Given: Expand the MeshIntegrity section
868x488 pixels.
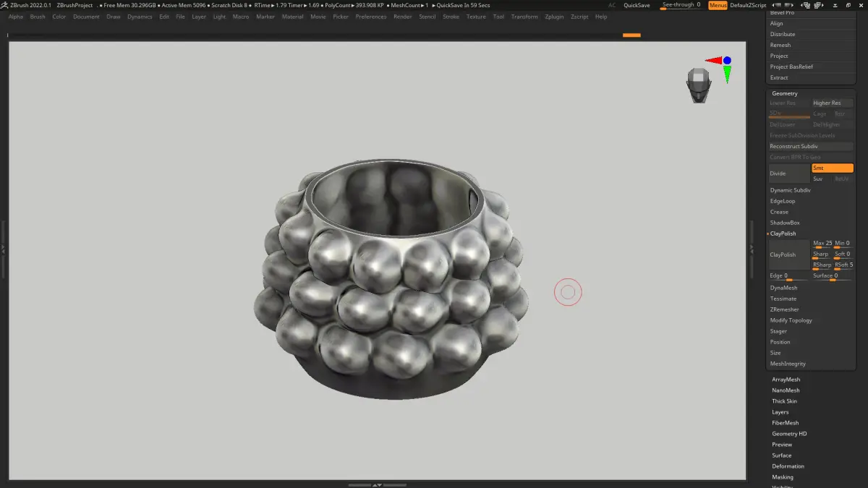Looking at the screenshot, I should [x=788, y=364].
